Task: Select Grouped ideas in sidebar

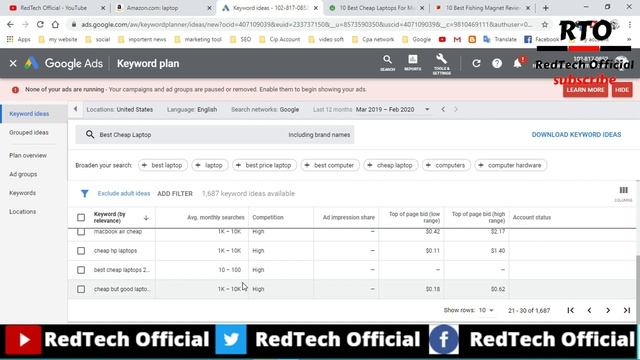Action: point(29,133)
